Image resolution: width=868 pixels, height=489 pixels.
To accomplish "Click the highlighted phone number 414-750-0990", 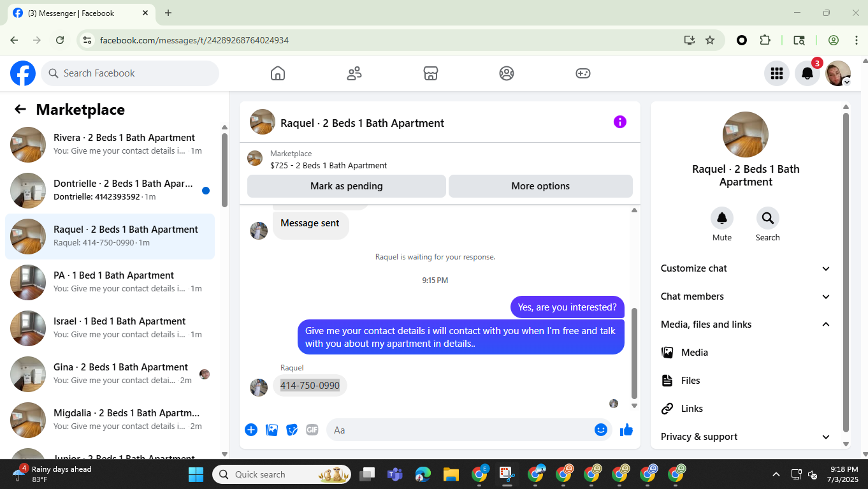I will pos(310,385).
